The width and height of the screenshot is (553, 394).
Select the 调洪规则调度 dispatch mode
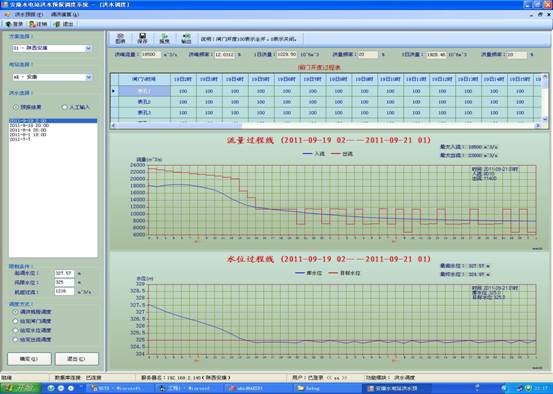pos(32,312)
